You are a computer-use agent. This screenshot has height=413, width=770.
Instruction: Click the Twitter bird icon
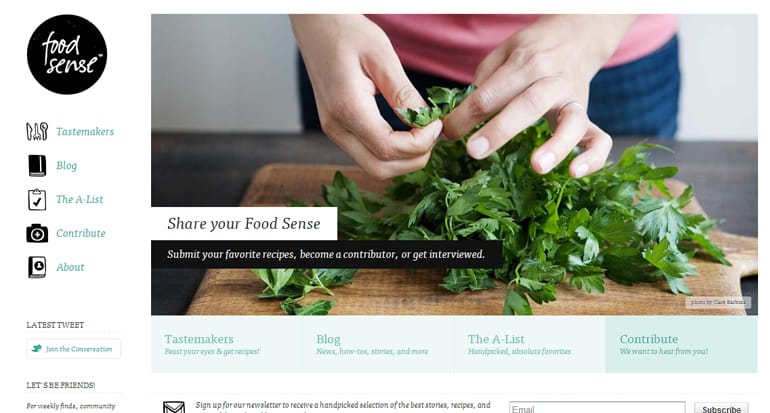pyautogui.click(x=36, y=349)
